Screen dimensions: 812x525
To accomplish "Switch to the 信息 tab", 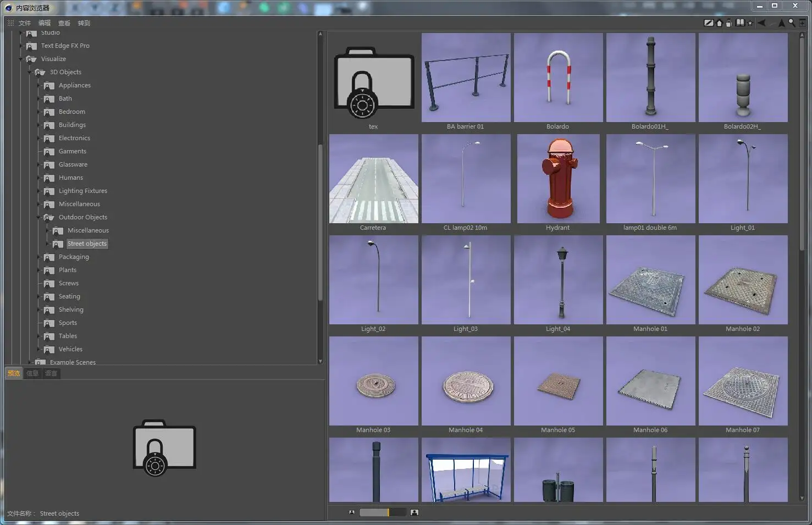I will (x=32, y=373).
